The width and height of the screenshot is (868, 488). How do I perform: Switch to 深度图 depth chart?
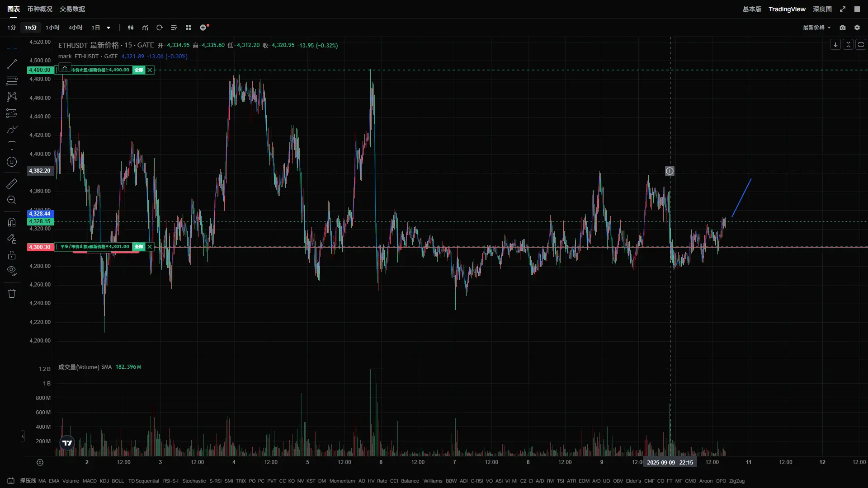pyautogui.click(x=822, y=9)
